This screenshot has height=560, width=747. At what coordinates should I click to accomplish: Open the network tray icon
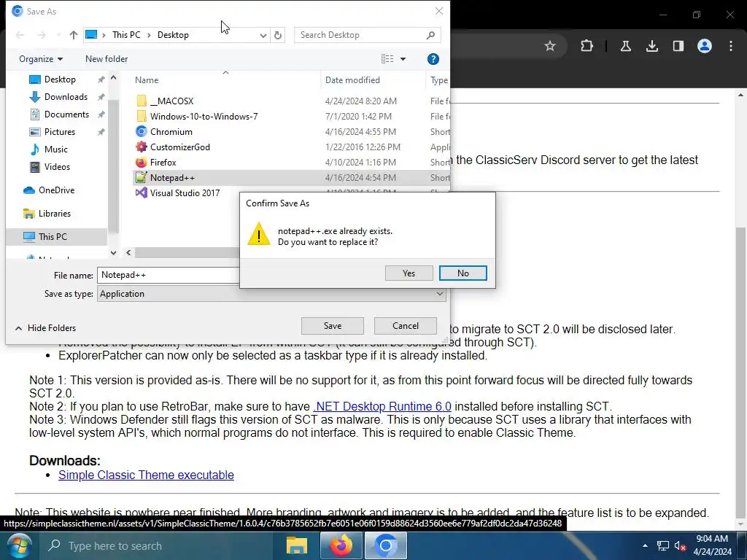pyautogui.click(x=662, y=545)
